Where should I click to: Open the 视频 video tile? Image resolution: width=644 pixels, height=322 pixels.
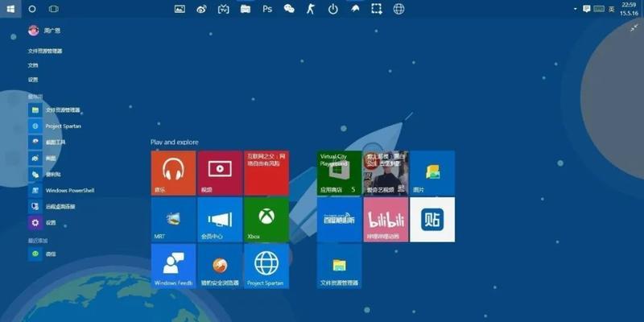coord(220,173)
